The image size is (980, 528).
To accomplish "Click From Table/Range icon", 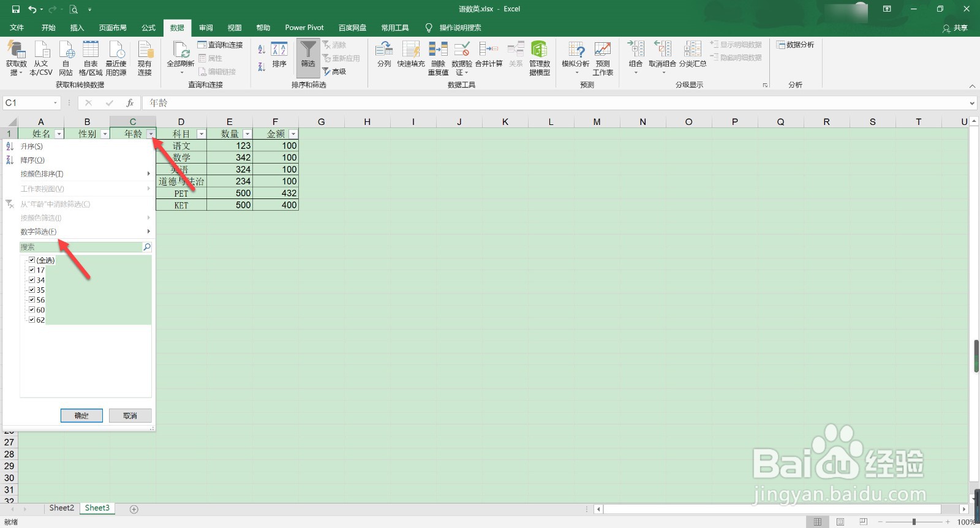I will click(x=91, y=50).
